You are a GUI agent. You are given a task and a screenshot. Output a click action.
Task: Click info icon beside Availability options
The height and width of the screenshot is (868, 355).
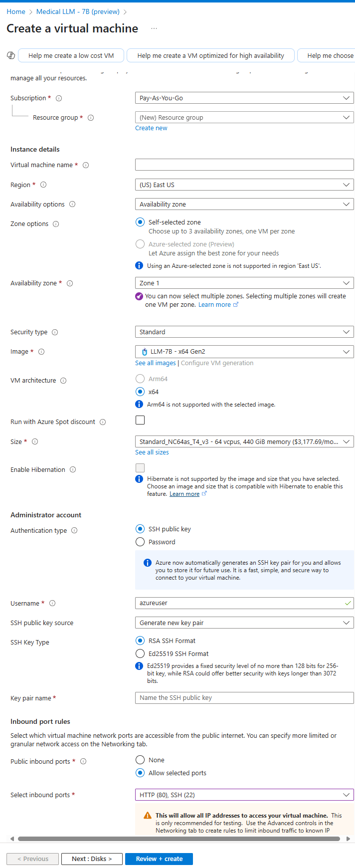point(72,204)
